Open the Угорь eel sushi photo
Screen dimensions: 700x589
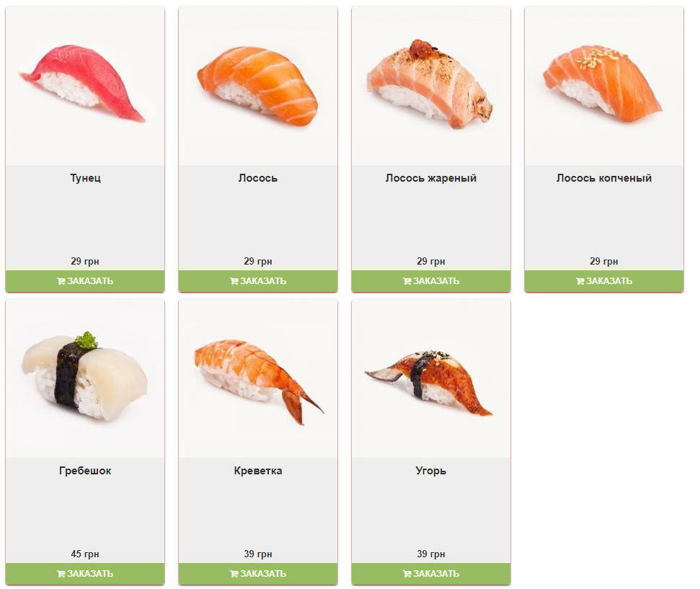click(x=431, y=378)
